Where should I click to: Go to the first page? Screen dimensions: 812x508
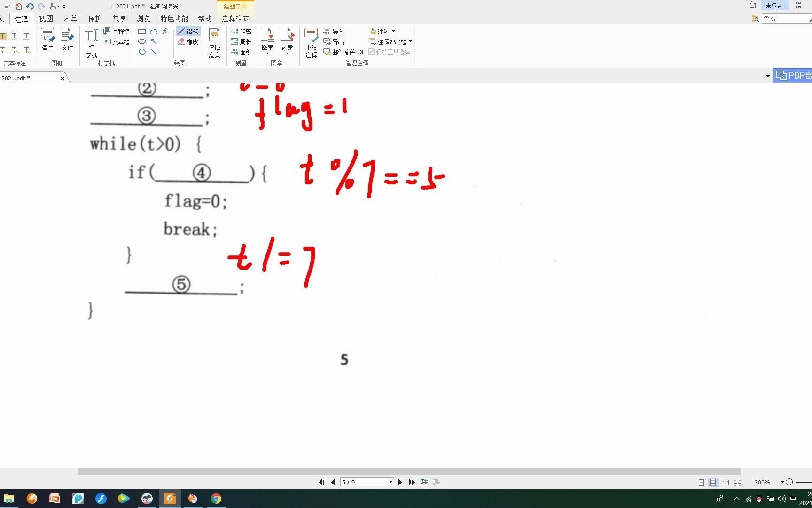point(321,482)
